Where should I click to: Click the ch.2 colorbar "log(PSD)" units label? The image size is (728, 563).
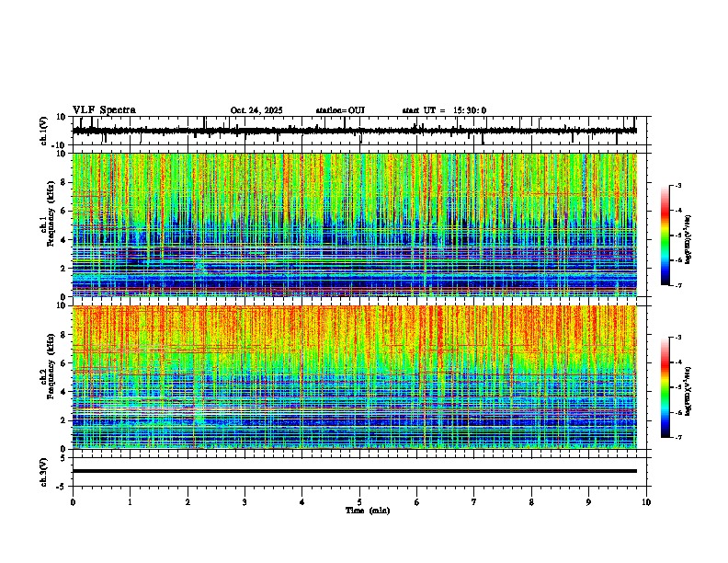(688, 391)
